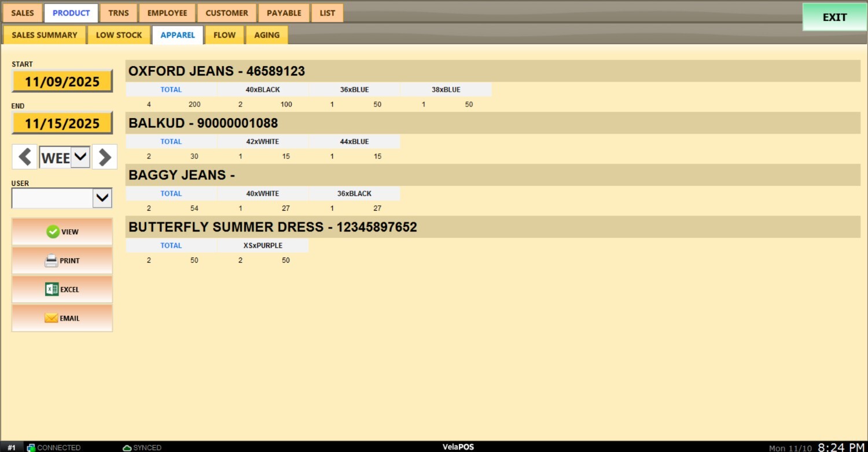
Task: Click the Connected network status icon
Action: (31, 447)
